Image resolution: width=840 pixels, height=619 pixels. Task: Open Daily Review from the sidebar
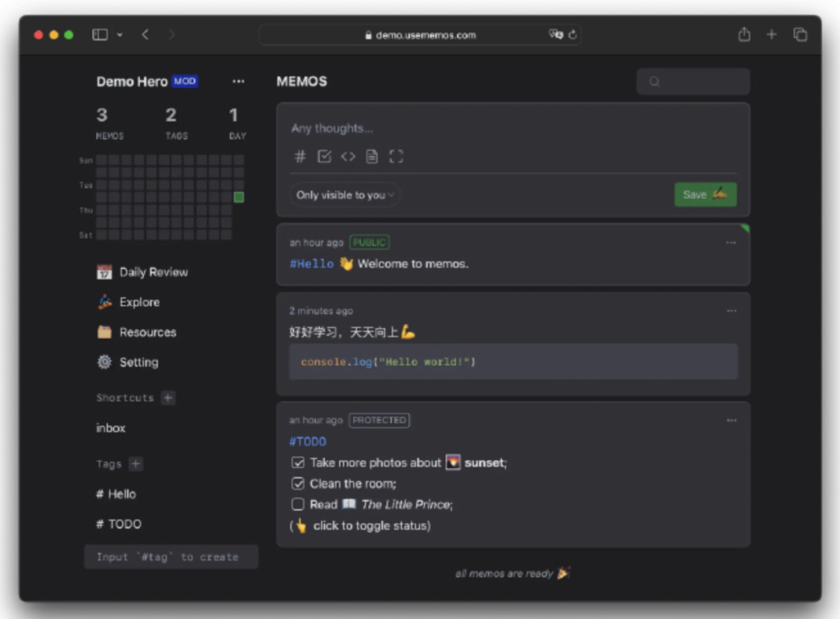[154, 271]
